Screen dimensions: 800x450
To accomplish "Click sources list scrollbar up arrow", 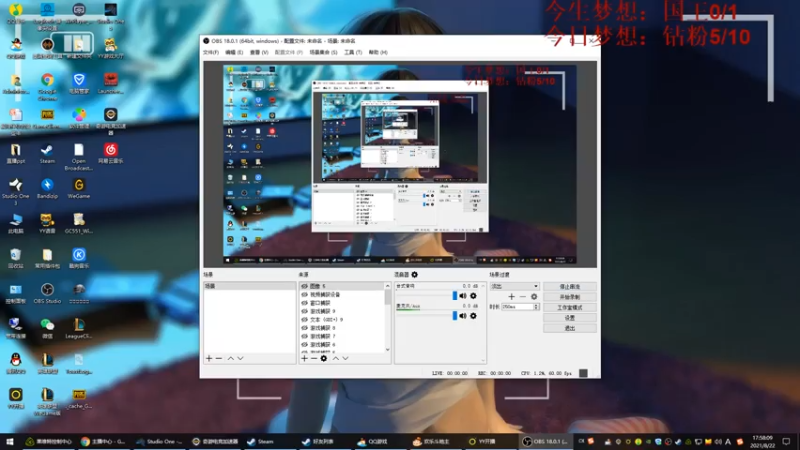I will tap(388, 286).
